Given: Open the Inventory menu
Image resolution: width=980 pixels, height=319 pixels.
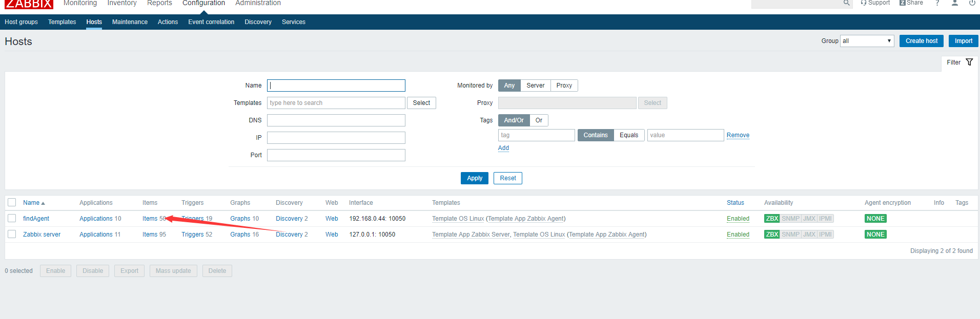Looking at the screenshot, I should coord(122,3).
